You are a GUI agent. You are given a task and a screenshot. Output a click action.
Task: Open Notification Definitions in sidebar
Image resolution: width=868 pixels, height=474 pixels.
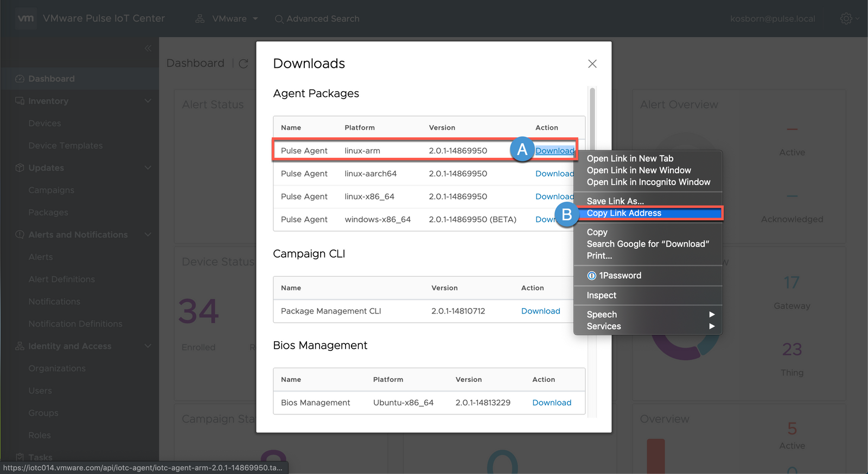(75, 324)
